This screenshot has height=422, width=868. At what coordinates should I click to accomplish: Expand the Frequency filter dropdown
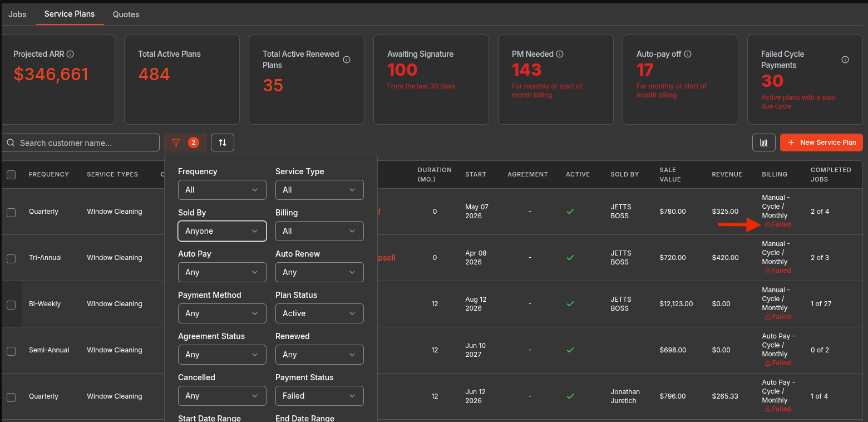click(x=222, y=190)
